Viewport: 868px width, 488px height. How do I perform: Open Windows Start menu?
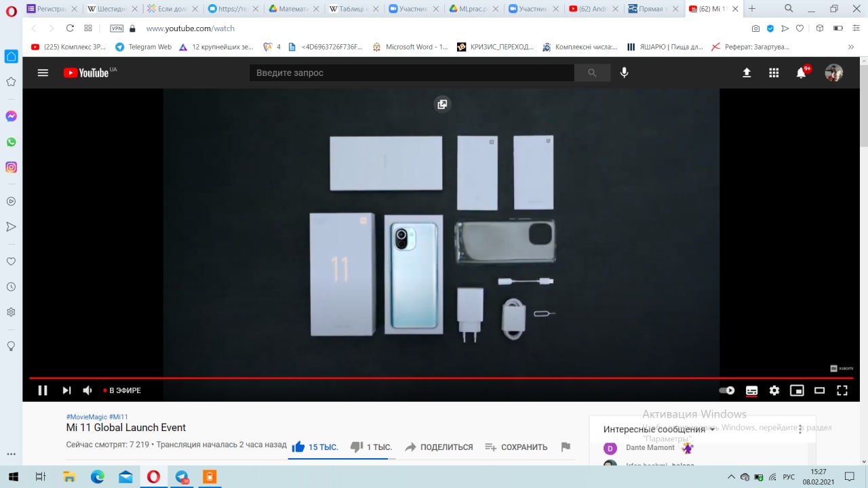tap(13, 477)
